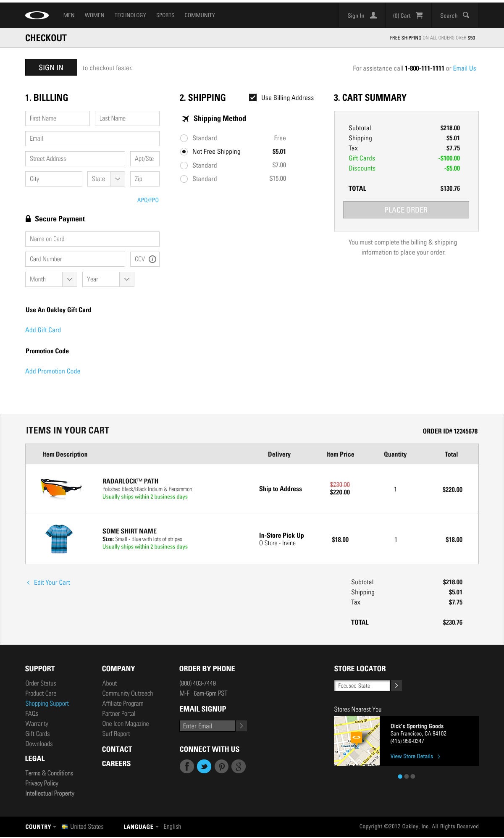504x838 pixels.
Task: Click the search magnifier icon
Action: click(x=466, y=15)
